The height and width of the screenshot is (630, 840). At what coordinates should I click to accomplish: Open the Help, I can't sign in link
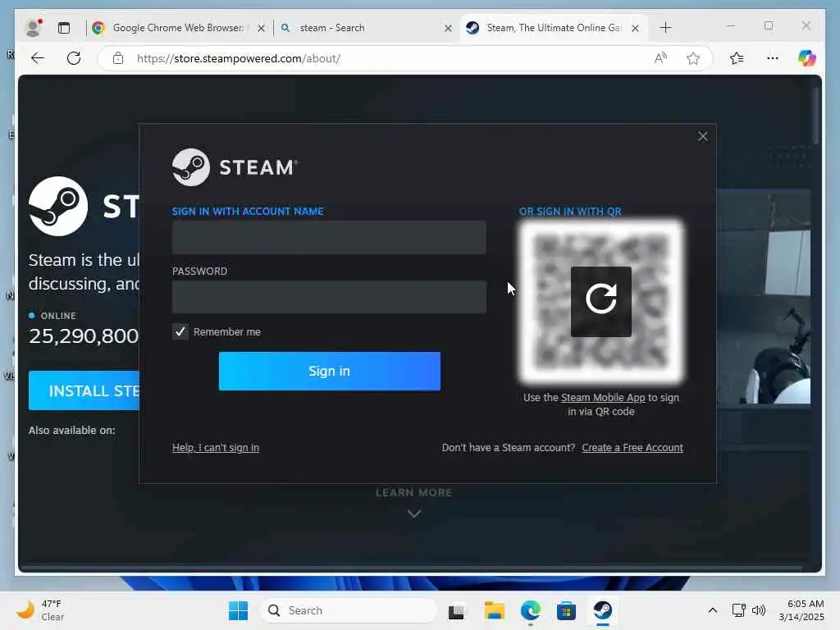[216, 447]
